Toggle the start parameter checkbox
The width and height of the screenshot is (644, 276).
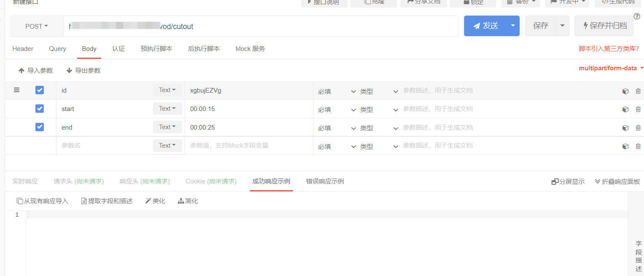point(40,109)
